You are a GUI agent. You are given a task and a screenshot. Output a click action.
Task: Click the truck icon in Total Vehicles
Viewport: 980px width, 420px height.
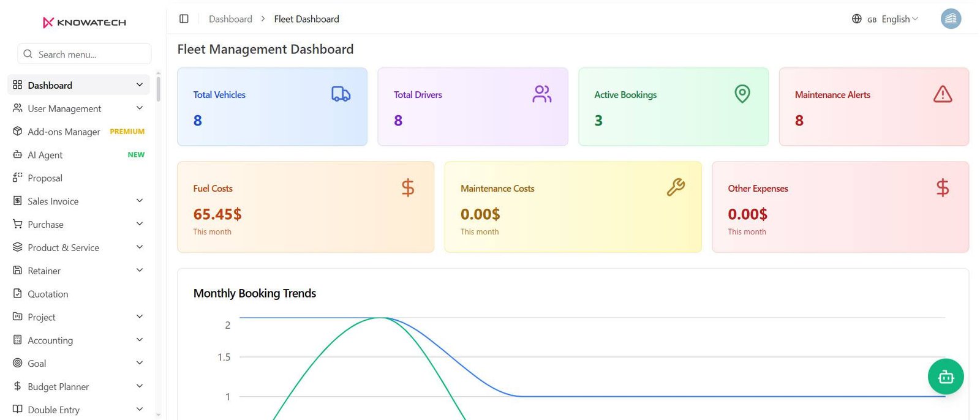coord(341,94)
